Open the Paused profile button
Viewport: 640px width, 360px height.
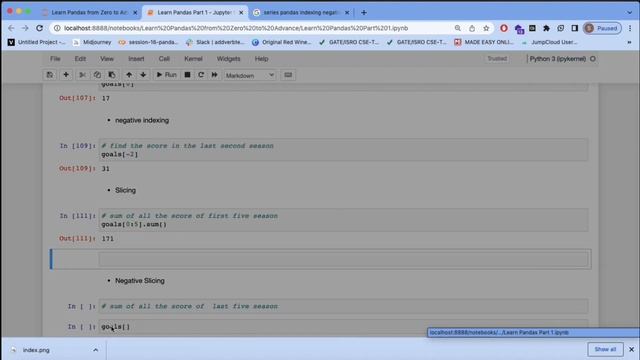point(602,28)
